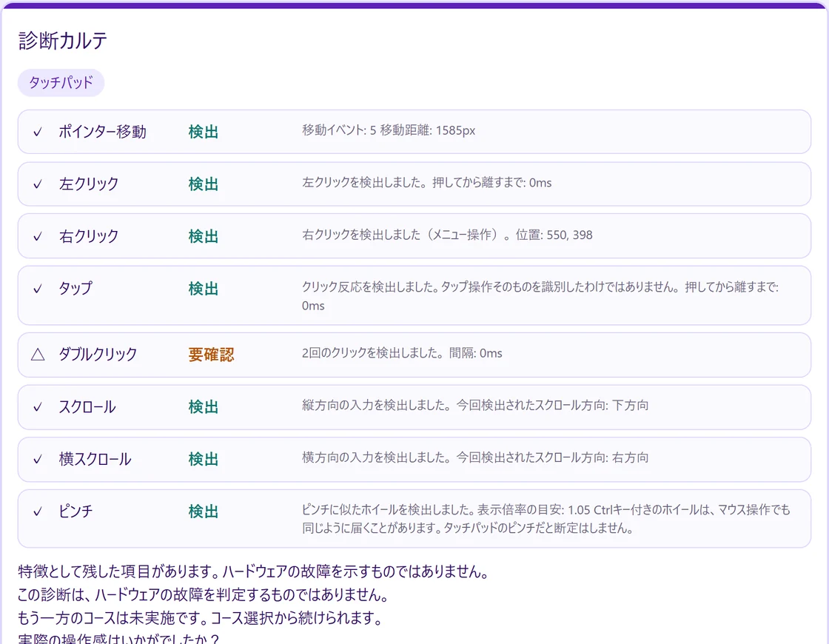Click the 右クリックを検出しました 位置: 550, 398 text

coord(447,235)
